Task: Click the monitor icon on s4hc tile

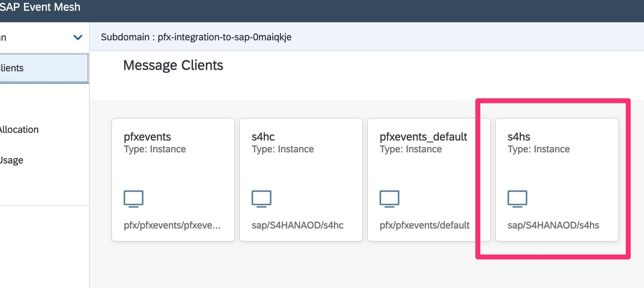Action: tap(261, 199)
